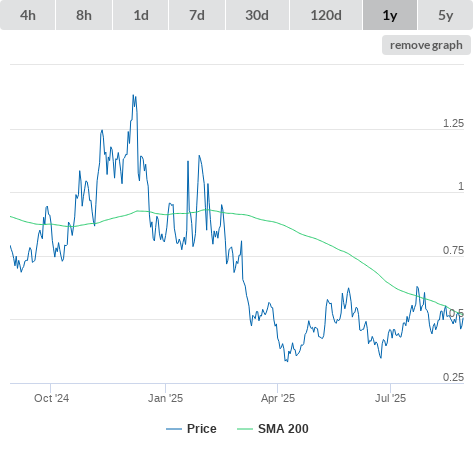Click the green SMA 200 legend line marker
The height and width of the screenshot is (455, 474).
pos(245,429)
